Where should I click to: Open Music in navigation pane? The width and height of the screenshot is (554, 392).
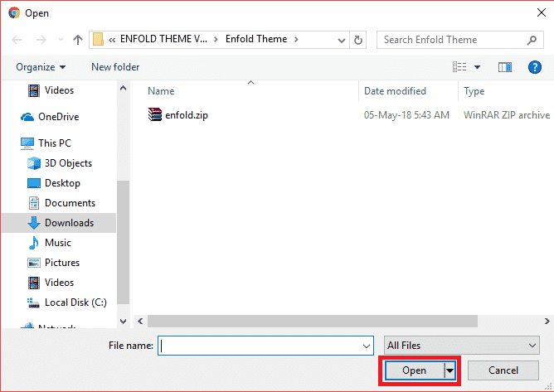pyautogui.click(x=58, y=243)
